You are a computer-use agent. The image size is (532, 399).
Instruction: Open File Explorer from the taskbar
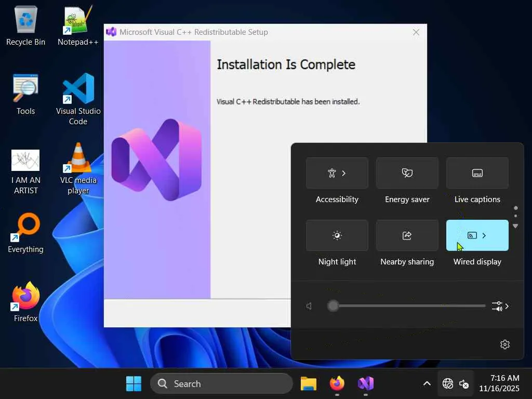pyautogui.click(x=309, y=384)
